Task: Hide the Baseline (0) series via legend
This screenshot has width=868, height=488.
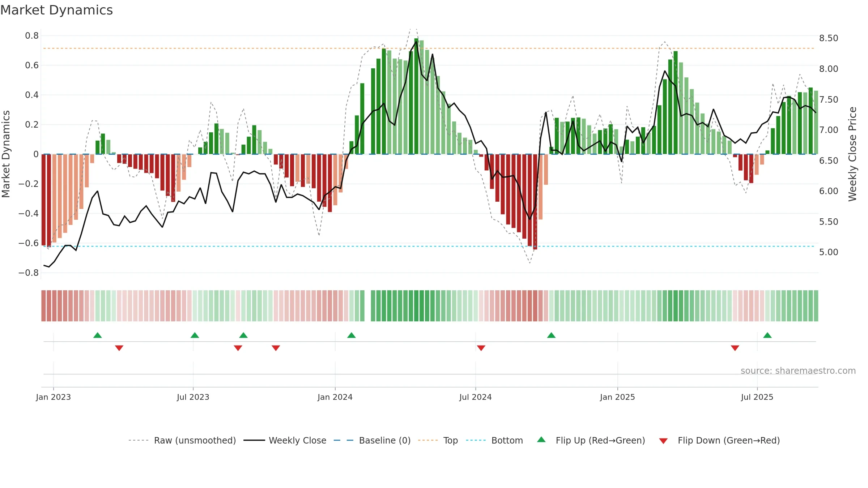Action: (372, 440)
